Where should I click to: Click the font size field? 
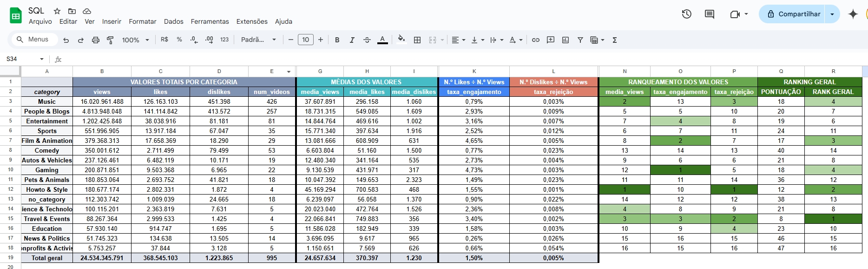[x=306, y=40]
